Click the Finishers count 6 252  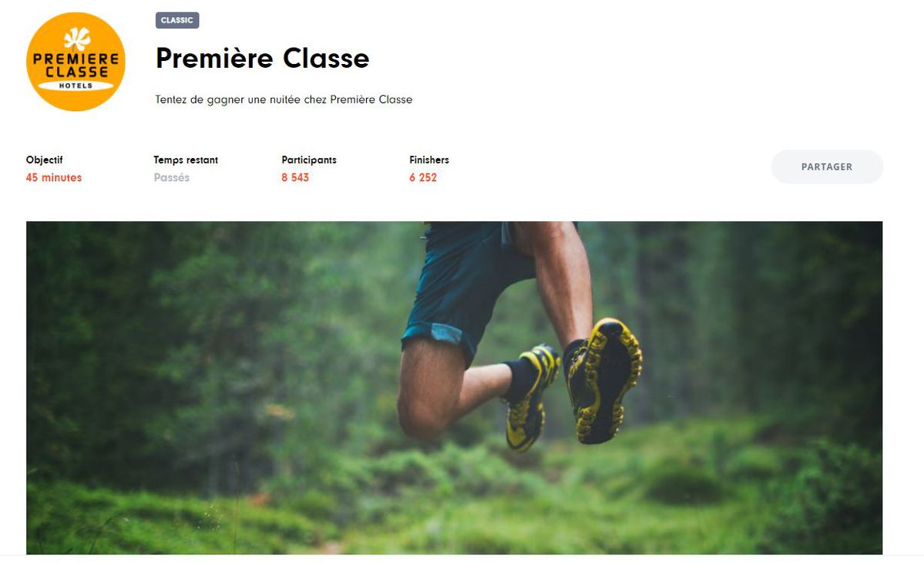coord(423,177)
